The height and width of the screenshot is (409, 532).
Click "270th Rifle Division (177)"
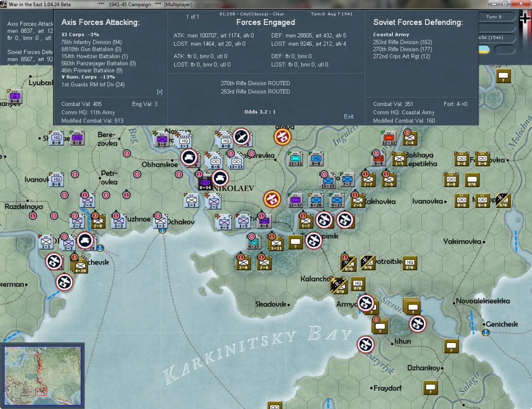pos(403,49)
